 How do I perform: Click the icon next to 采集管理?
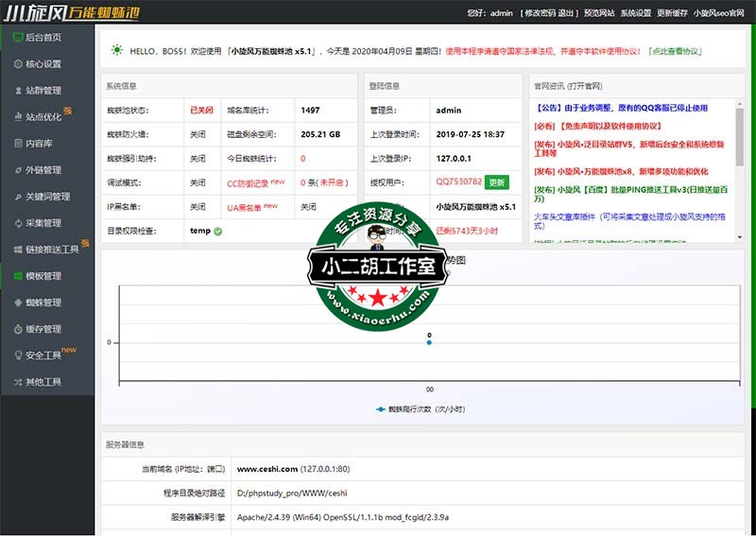click(x=18, y=223)
